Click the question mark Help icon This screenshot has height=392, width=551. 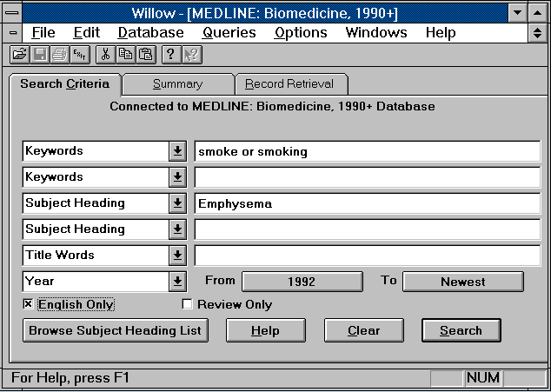pos(171,55)
